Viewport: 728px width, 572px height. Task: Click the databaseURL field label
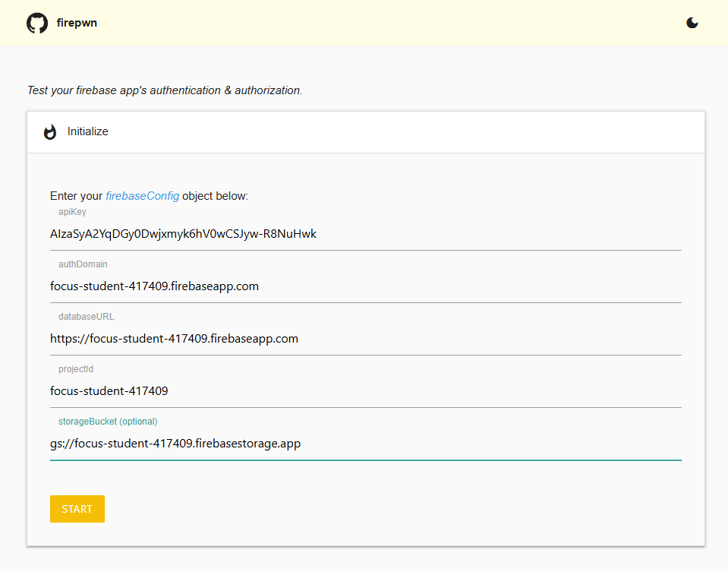(x=86, y=317)
